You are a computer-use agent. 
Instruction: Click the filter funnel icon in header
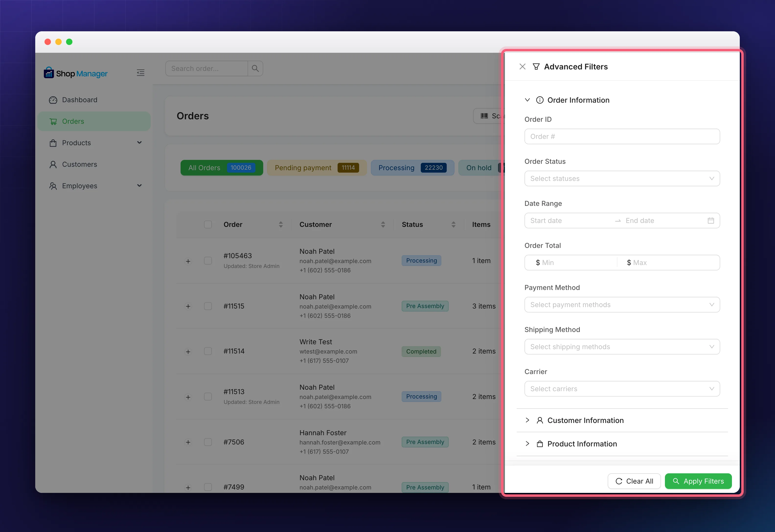click(x=536, y=67)
